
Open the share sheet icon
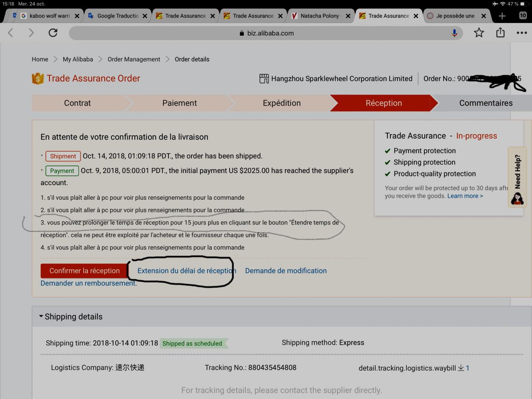click(500, 32)
